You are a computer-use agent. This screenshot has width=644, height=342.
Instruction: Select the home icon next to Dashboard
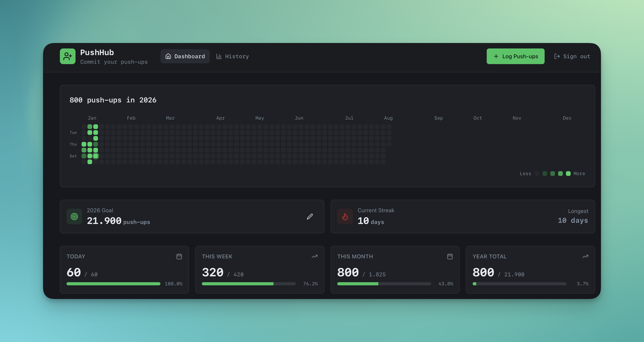click(168, 56)
